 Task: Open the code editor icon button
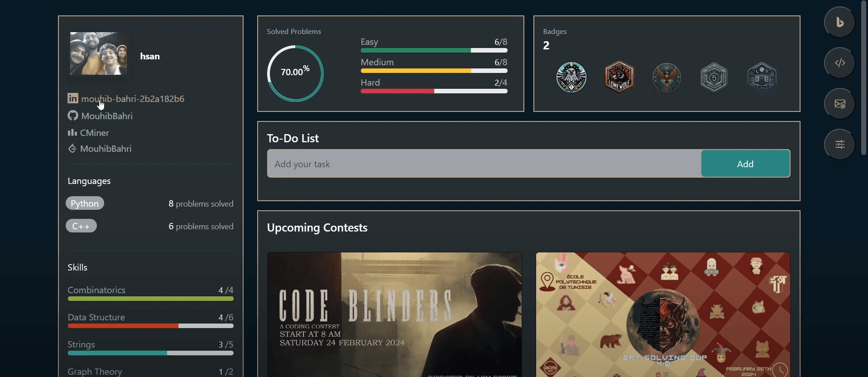pos(839,63)
